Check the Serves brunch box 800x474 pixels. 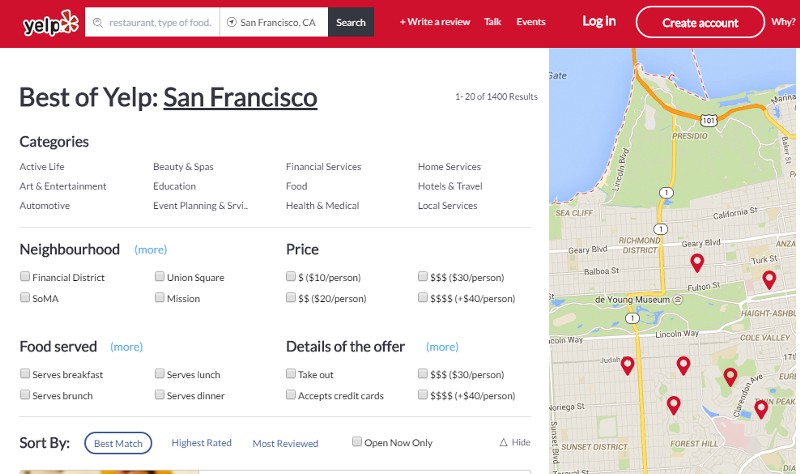click(x=24, y=394)
